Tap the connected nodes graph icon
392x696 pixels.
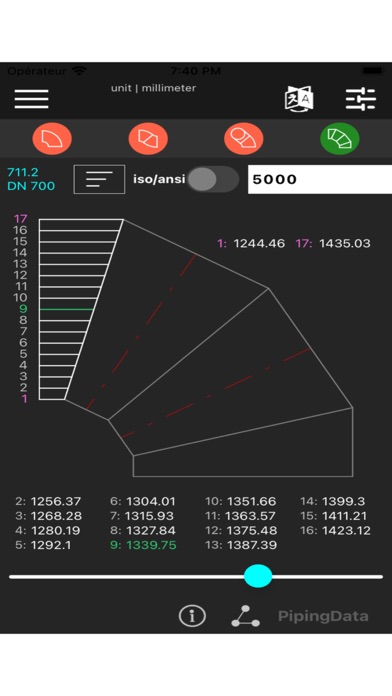(x=245, y=616)
